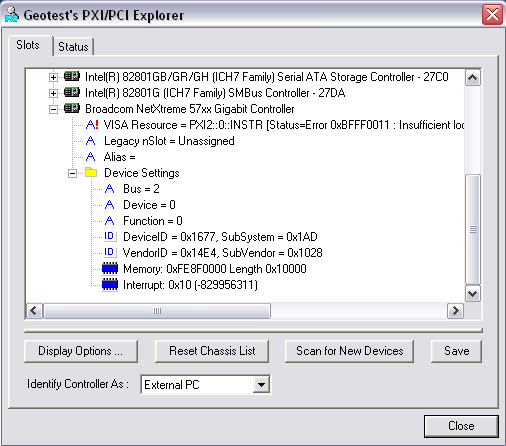Viewport: 506px width, 446px height.
Task: Expand the SMBus Controller node
Action: 53,93
